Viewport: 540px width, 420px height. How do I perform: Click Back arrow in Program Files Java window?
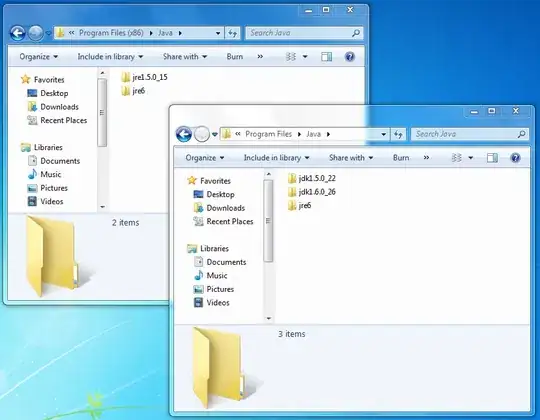(x=184, y=134)
